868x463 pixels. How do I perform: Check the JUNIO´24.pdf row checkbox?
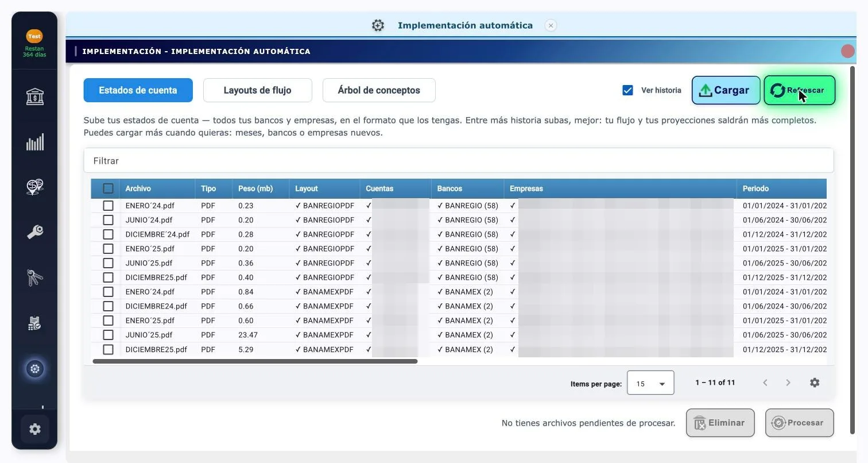[x=108, y=220]
